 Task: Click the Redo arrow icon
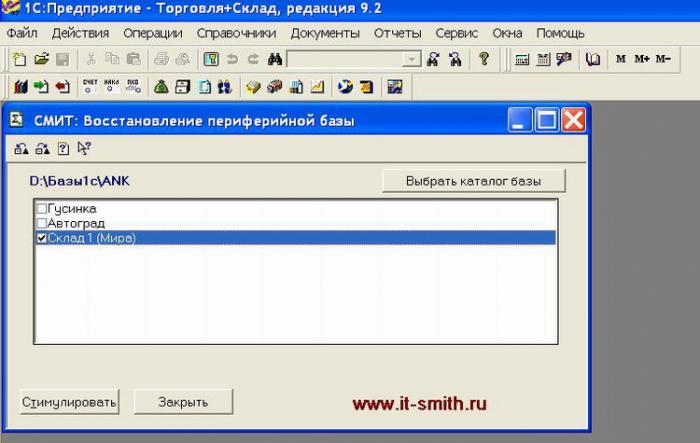(x=253, y=59)
